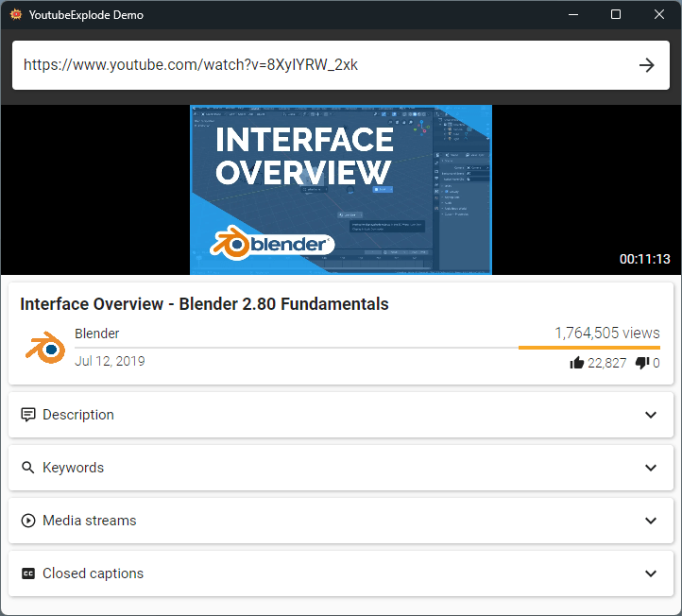Expand the Description section
Viewport: 682px width, 616px height.
click(x=341, y=415)
